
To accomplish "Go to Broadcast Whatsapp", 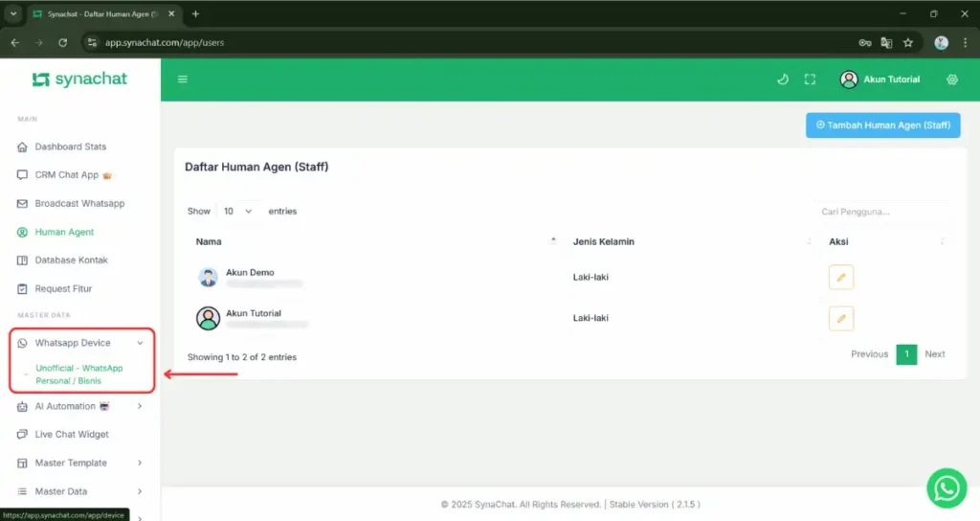I will coord(79,203).
